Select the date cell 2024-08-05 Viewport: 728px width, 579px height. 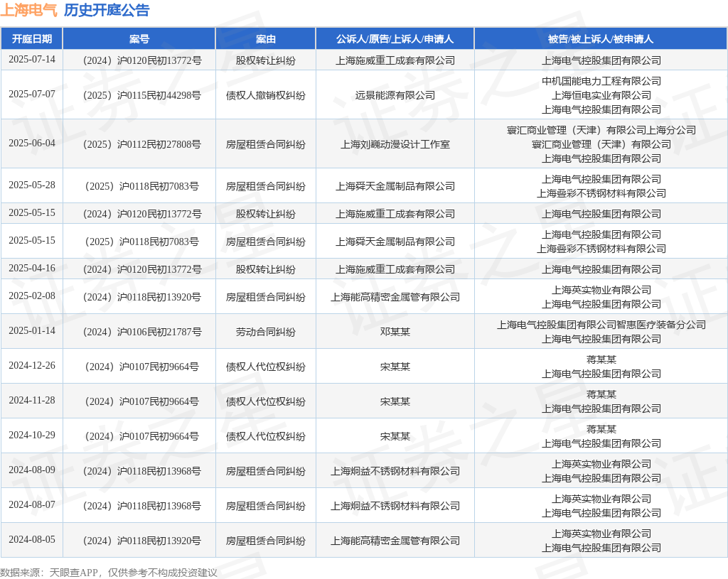coord(31,539)
